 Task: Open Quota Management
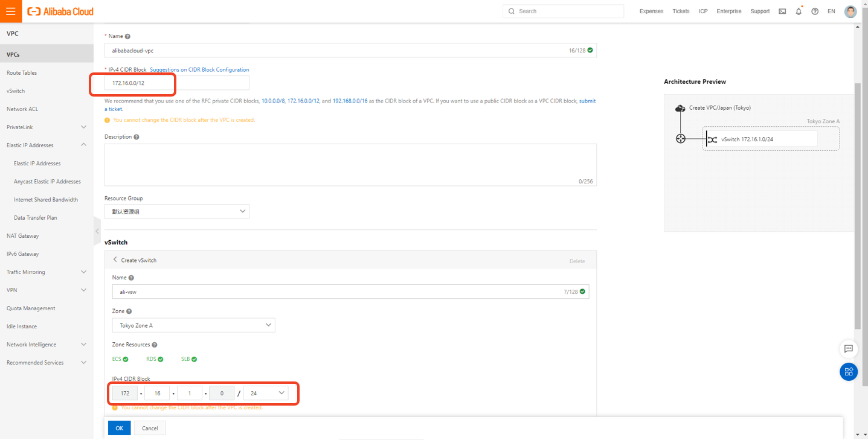pos(31,308)
